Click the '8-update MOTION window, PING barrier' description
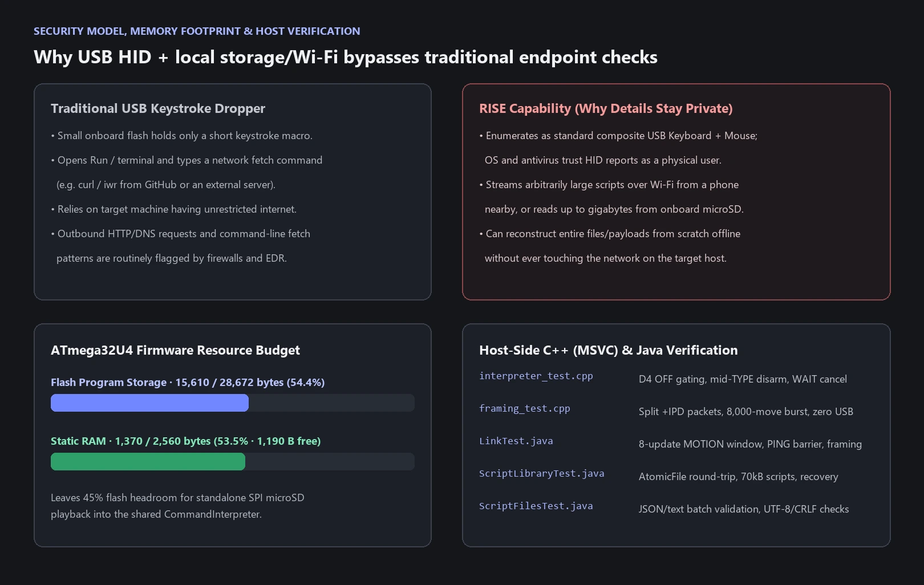 750,444
